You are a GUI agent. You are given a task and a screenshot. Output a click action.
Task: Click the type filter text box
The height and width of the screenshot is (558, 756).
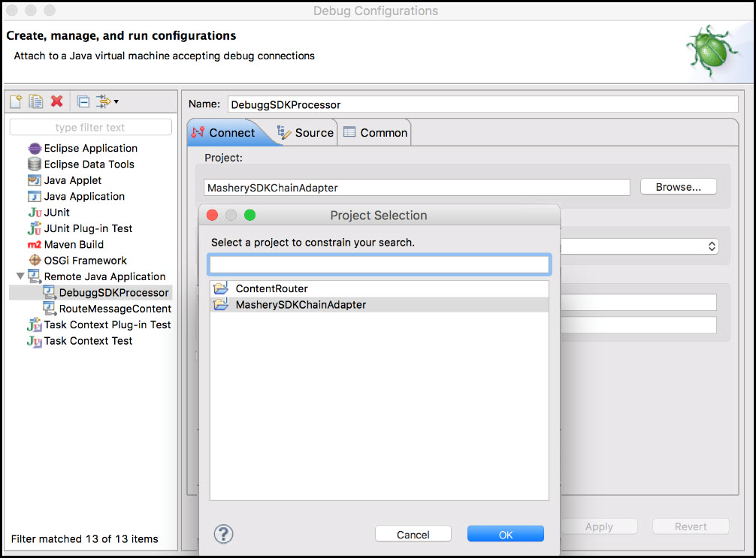click(x=90, y=128)
